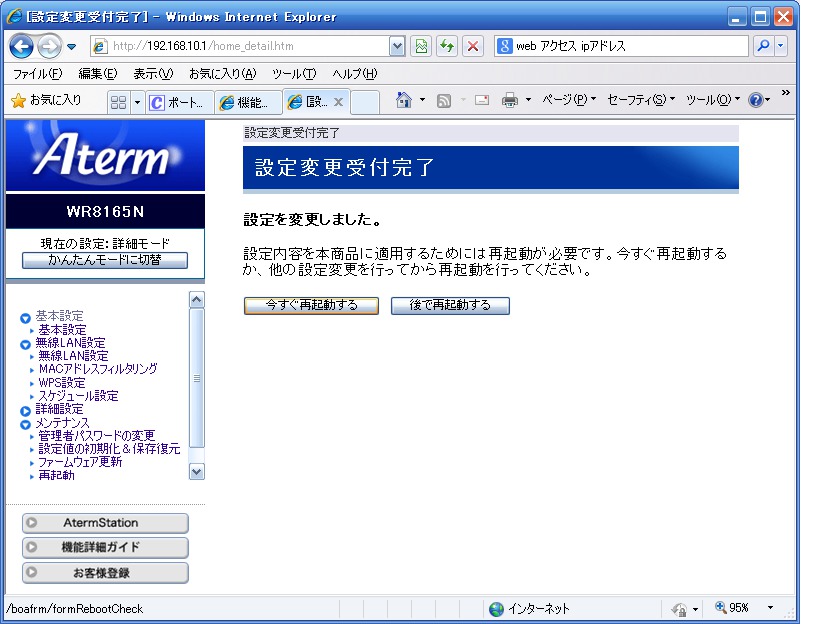
Task: Click the インターネット zone globe icon
Action: coord(496,609)
